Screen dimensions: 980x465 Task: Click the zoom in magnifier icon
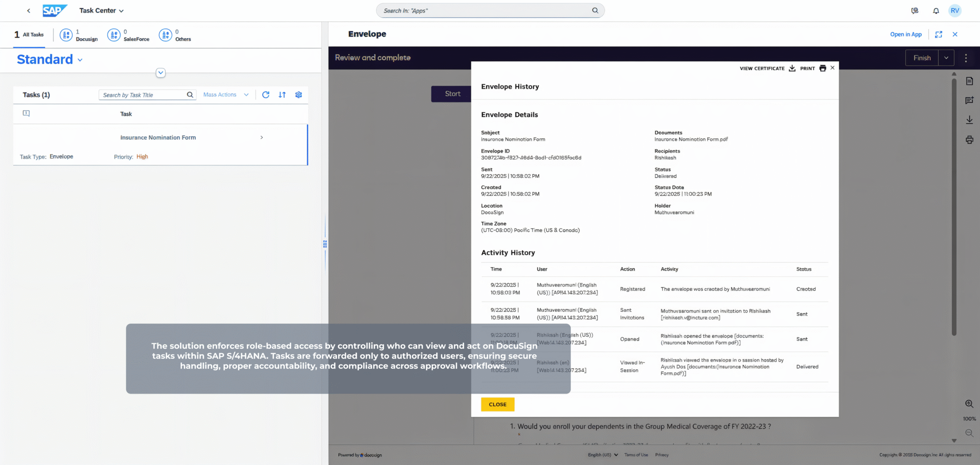click(969, 404)
